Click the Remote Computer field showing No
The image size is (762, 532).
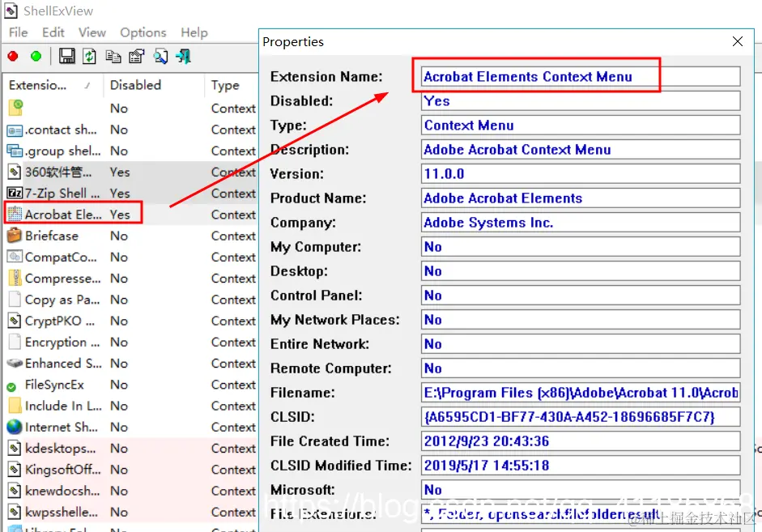coord(581,368)
